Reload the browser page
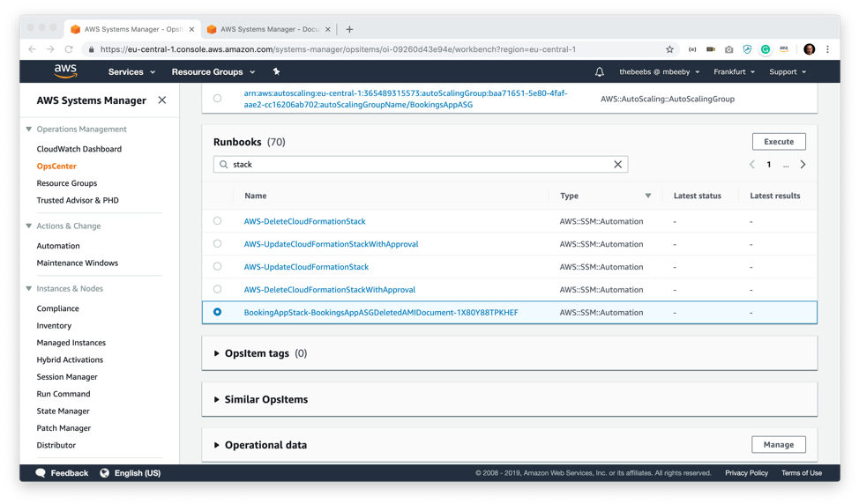 click(x=69, y=49)
